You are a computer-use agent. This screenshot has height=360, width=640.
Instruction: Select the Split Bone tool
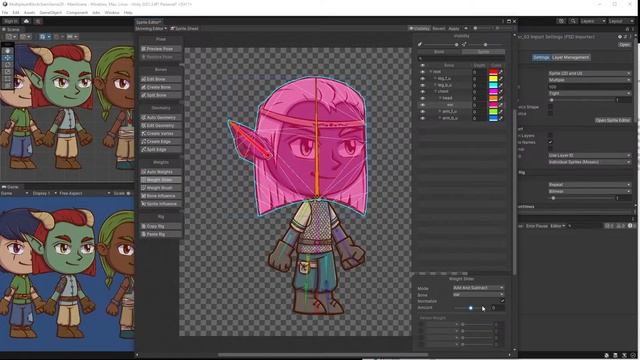[161, 95]
